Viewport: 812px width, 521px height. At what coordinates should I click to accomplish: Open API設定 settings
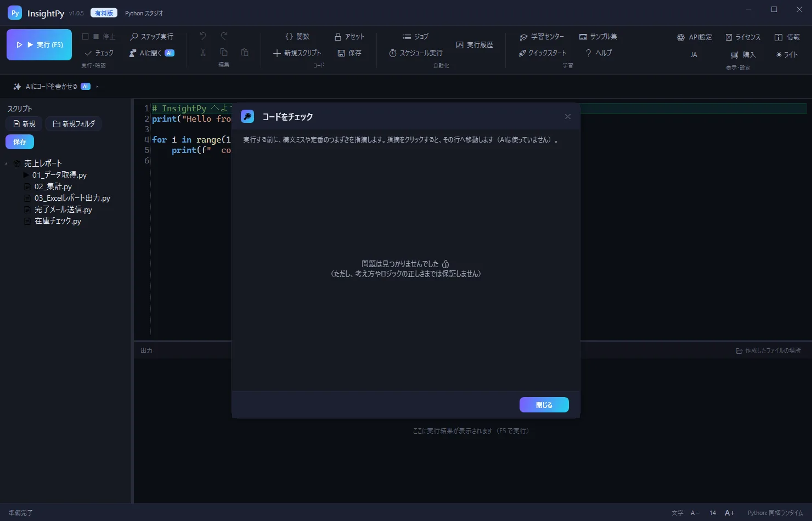tap(694, 37)
